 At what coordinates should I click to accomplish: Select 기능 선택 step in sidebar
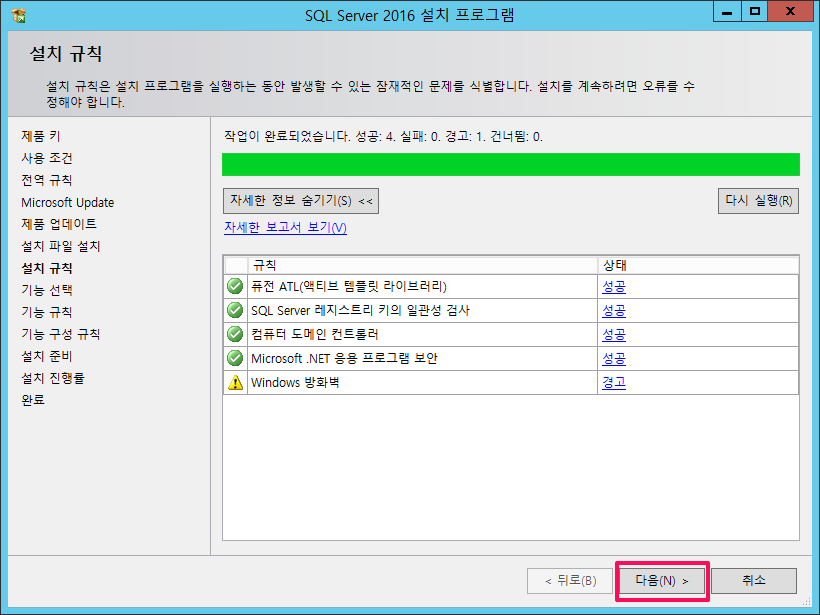click(x=47, y=290)
